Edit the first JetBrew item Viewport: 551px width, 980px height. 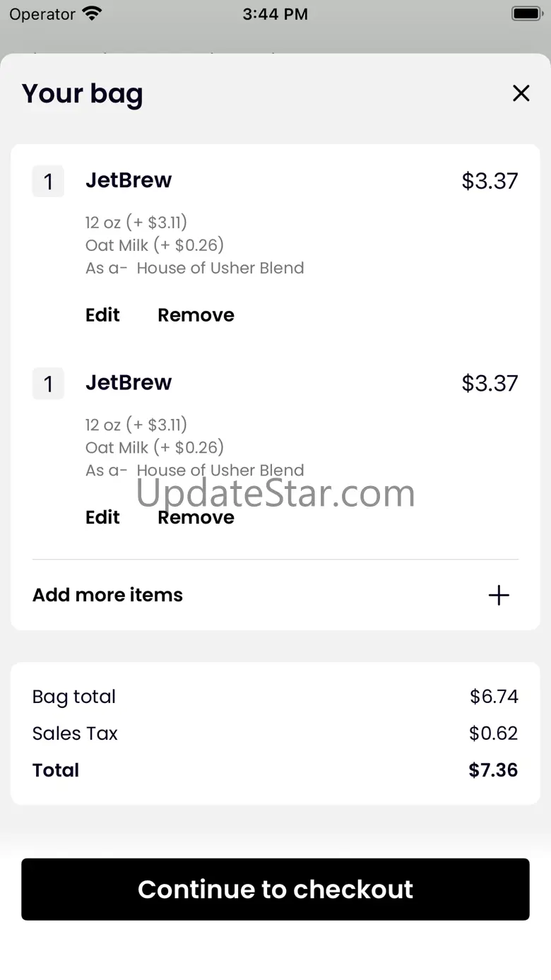[102, 315]
